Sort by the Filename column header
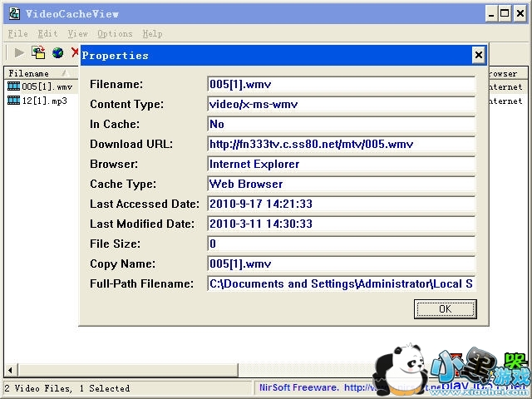 (x=41, y=73)
